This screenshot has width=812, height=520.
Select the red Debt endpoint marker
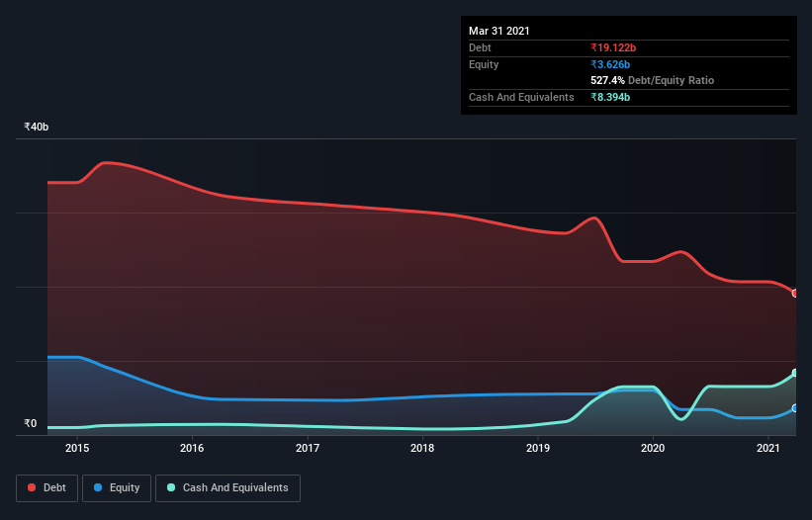coord(795,294)
